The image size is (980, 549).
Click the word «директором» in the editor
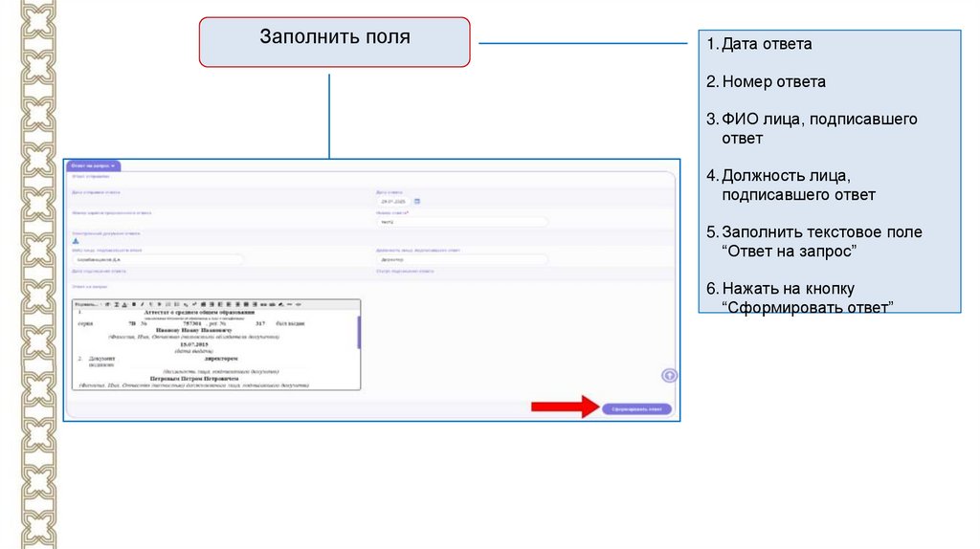point(221,359)
